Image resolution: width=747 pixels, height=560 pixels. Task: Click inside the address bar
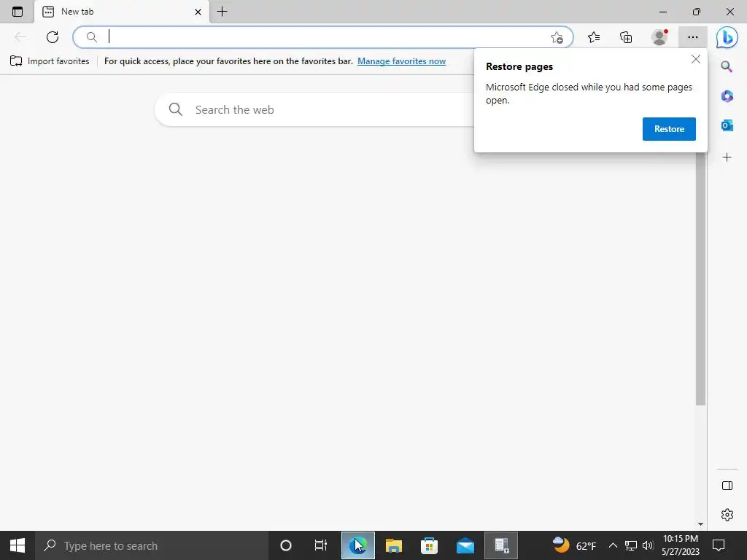tap(323, 37)
